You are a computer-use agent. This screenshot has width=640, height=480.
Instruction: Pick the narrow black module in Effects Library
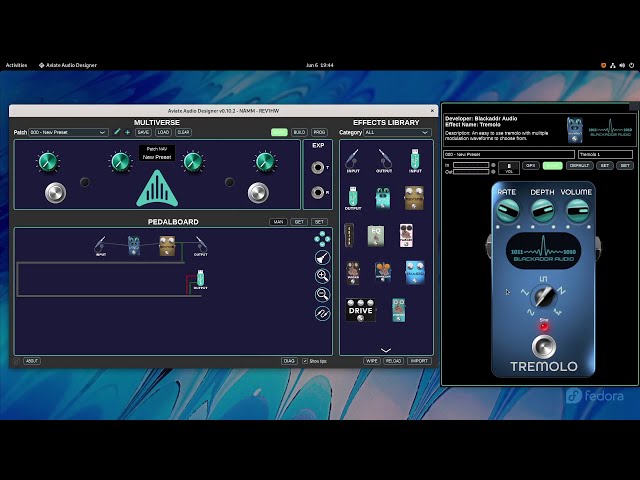point(349,236)
